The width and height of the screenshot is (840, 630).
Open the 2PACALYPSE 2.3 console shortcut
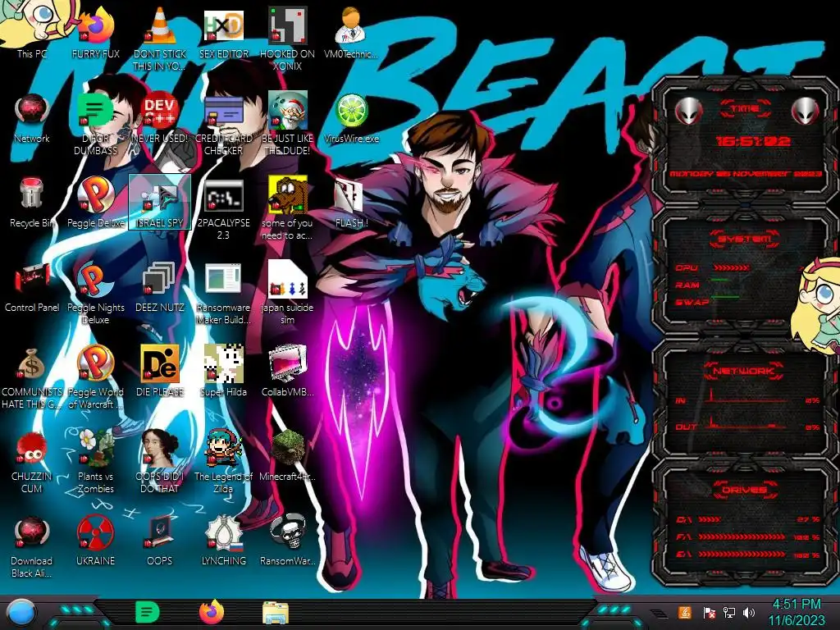coord(223,208)
